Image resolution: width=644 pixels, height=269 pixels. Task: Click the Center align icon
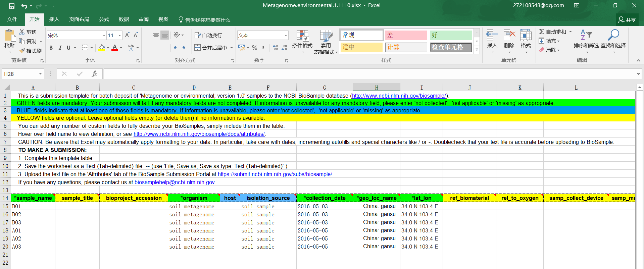tap(156, 48)
